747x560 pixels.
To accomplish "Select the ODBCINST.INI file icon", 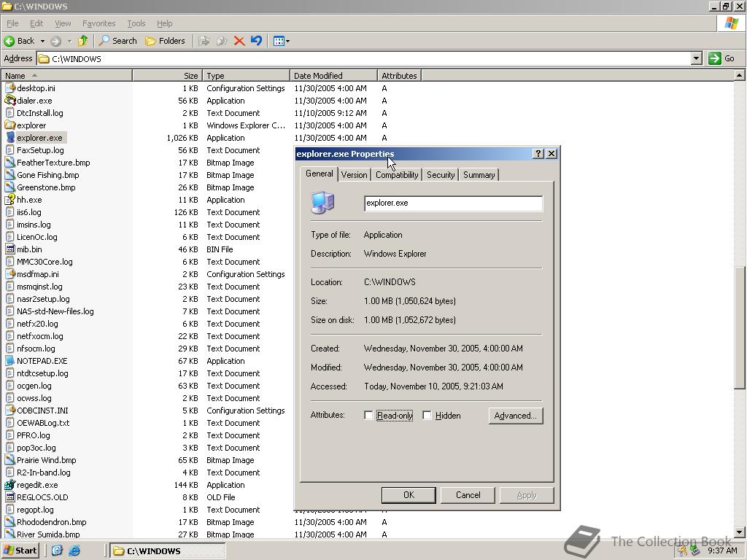I will click(x=9, y=410).
